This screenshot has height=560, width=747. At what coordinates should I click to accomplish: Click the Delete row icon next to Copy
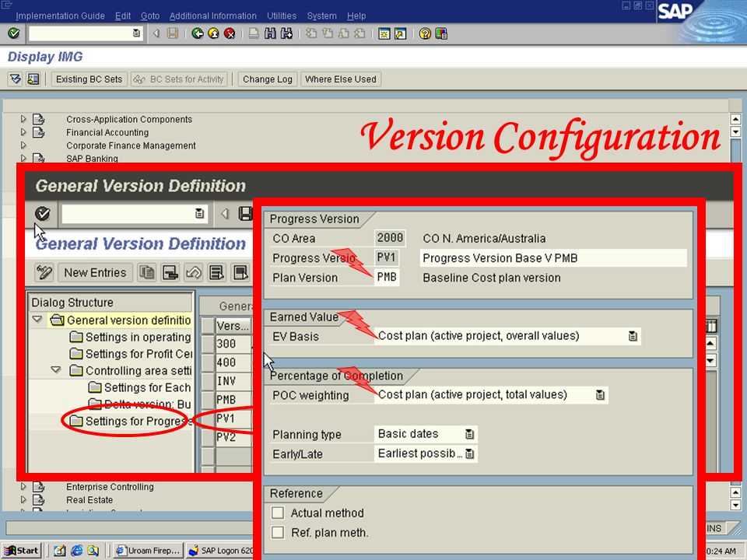pos(170,273)
